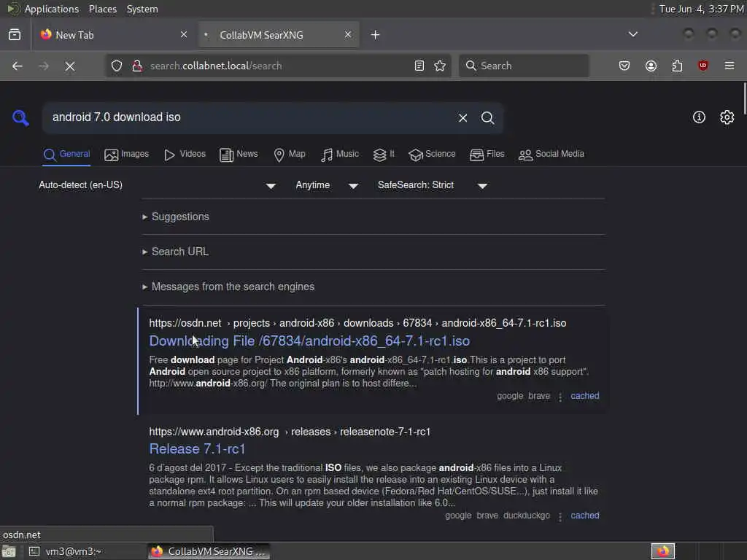List all tabs with the chevron

pos(633,34)
